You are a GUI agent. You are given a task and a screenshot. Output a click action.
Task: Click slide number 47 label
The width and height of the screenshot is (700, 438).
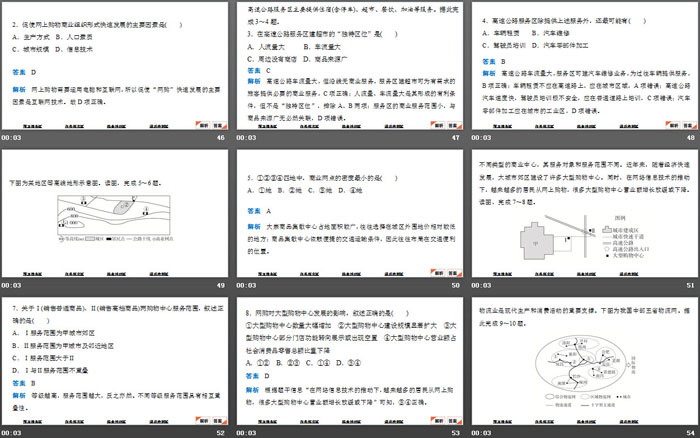tap(455, 138)
